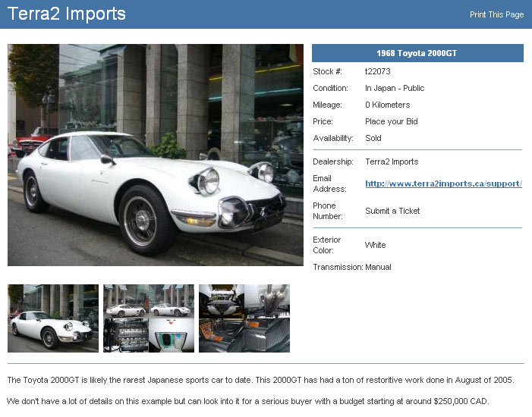532x417 pixels.
Task: Select the first thumbnail of the white car
Action: point(53,318)
